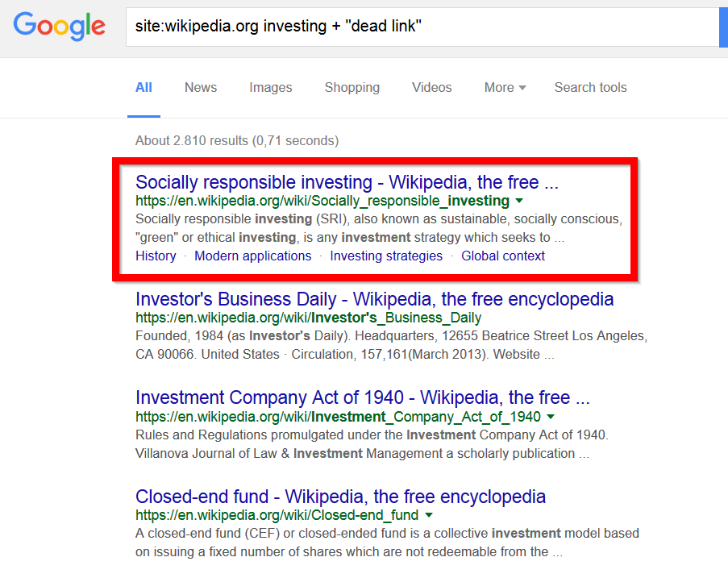Open Investment Company Act of 1940 result
The width and height of the screenshot is (728, 578).
pyautogui.click(x=362, y=398)
